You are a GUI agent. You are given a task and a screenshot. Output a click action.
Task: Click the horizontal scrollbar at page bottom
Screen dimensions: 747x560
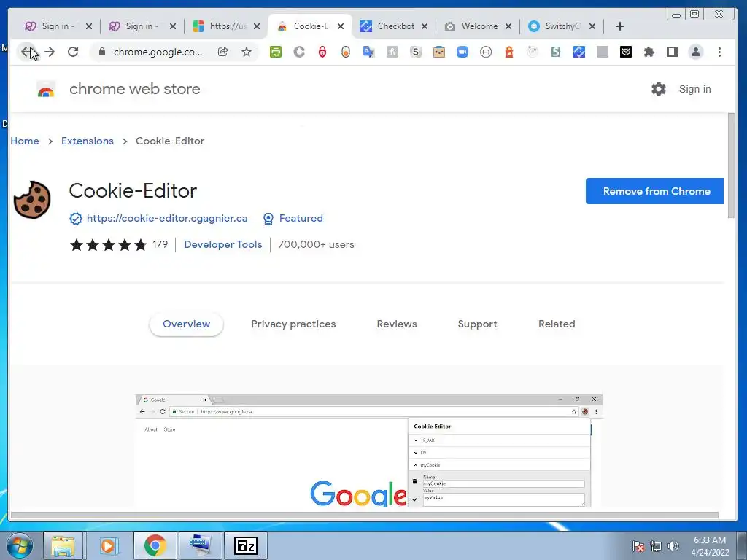365,515
